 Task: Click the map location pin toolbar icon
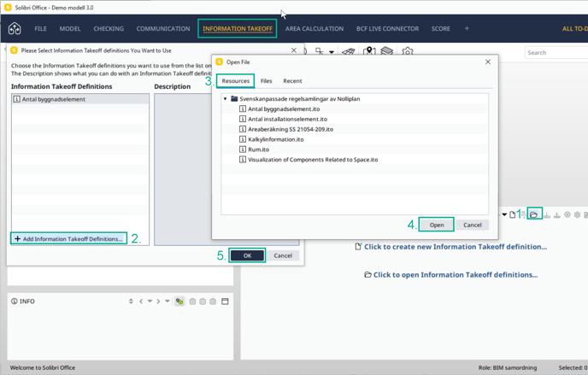coord(369,51)
